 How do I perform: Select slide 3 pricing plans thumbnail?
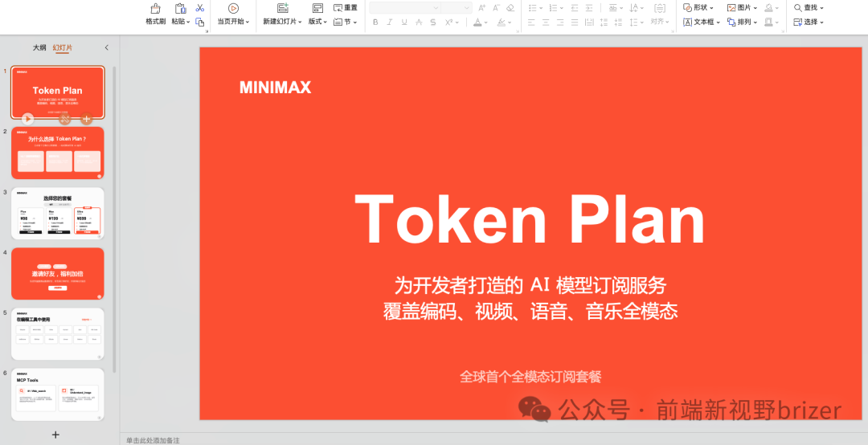58,213
